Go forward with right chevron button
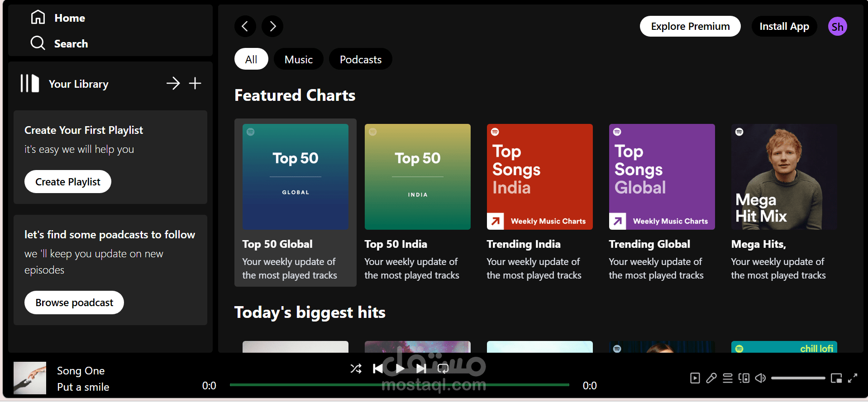This screenshot has height=402, width=868. (272, 26)
